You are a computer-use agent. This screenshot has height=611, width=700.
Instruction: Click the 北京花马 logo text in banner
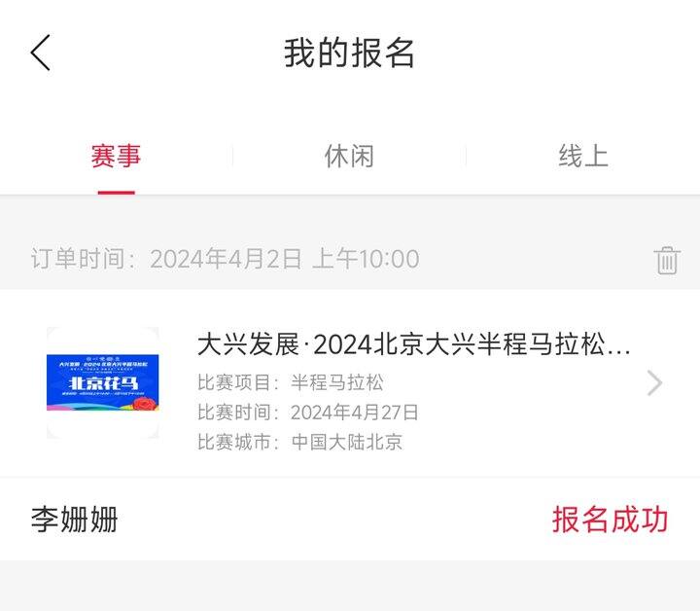pos(103,383)
